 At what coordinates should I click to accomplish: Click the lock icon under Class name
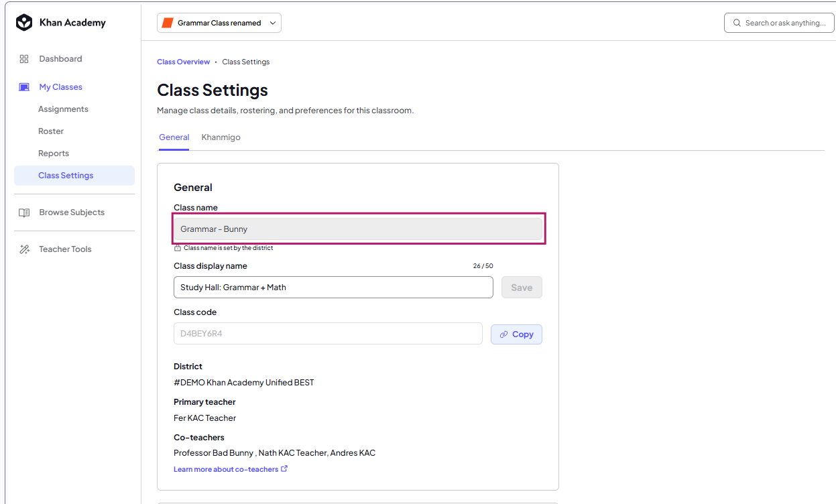point(178,248)
